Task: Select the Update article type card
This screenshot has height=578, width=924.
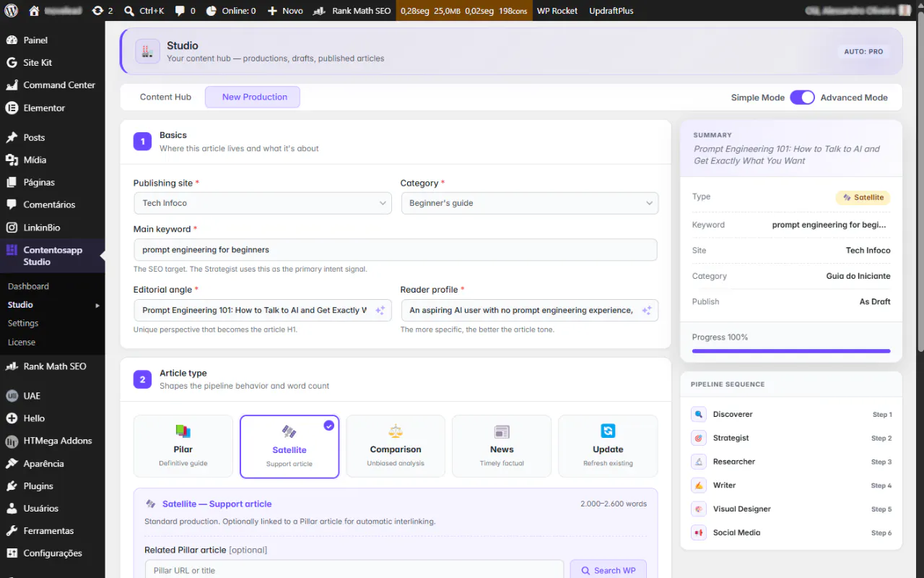Action: point(608,447)
